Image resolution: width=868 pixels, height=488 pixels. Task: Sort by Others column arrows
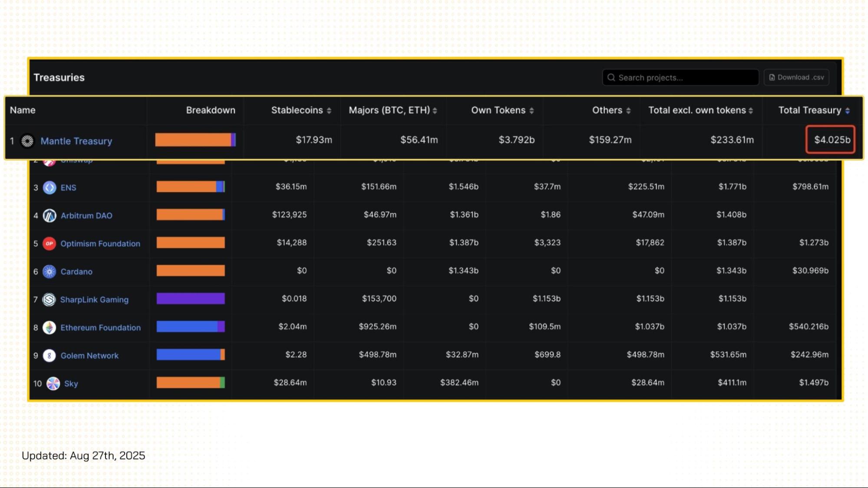628,111
